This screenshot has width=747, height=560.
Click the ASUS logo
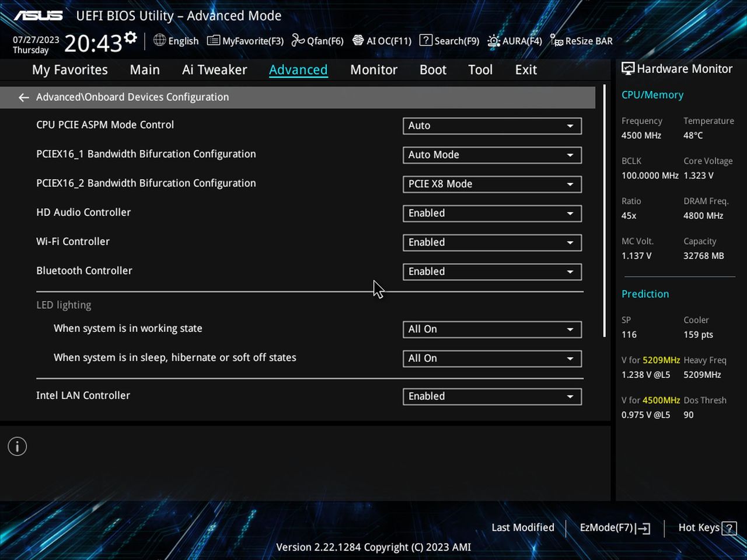(x=38, y=16)
